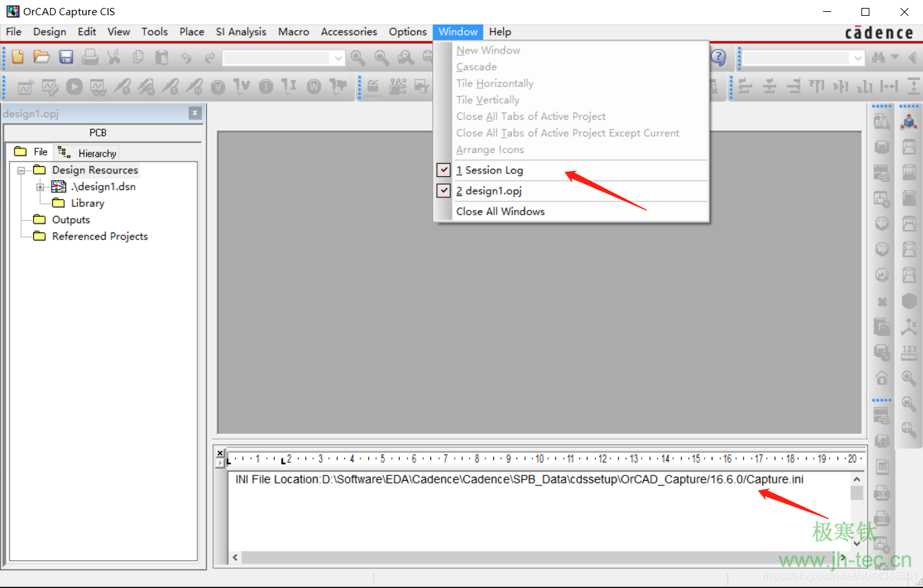Viewport: 923px width, 588px height.
Task: Open the help question mark icon
Action: click(x=718, y=58)
